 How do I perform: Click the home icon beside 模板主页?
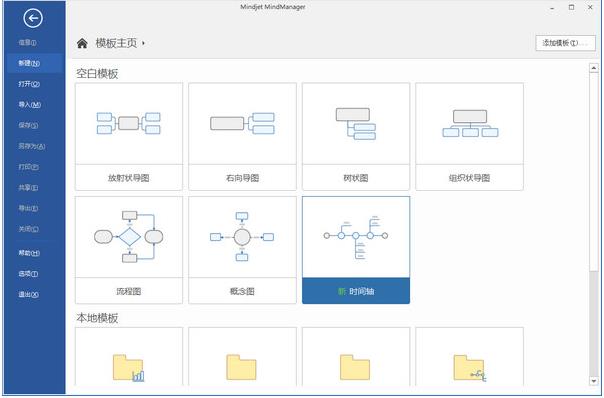pos(82,43)
